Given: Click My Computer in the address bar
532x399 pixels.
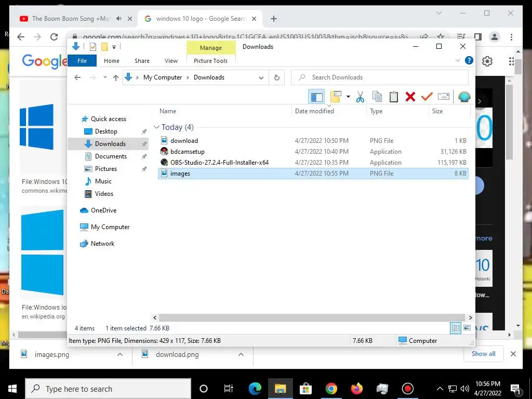Looking at the screenshot, I should (x=163, y=77).
